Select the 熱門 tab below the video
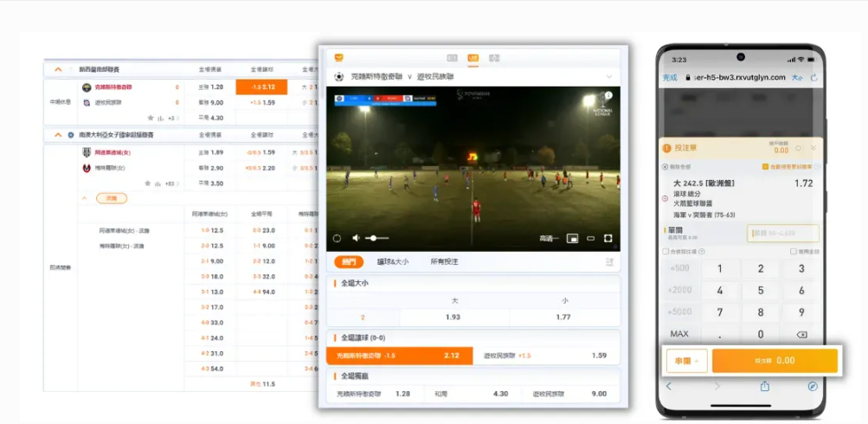This screenshot has width=868, height=424. point(349,261)
